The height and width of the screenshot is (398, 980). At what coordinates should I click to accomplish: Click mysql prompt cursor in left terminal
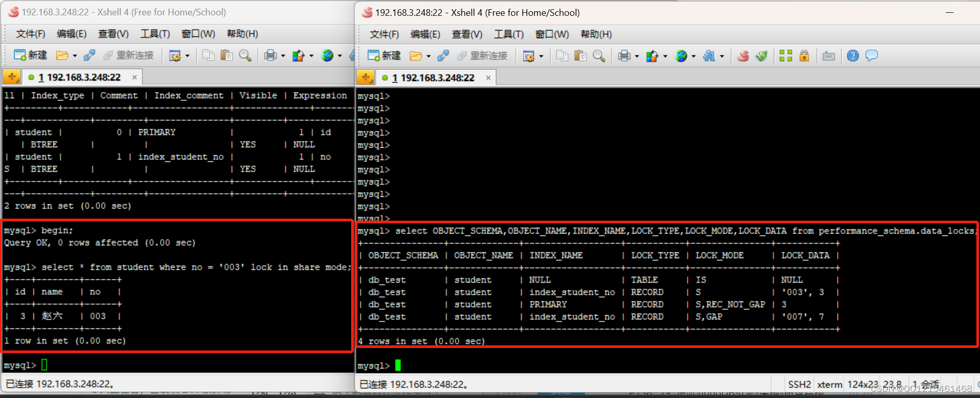[x=44, y=365]
